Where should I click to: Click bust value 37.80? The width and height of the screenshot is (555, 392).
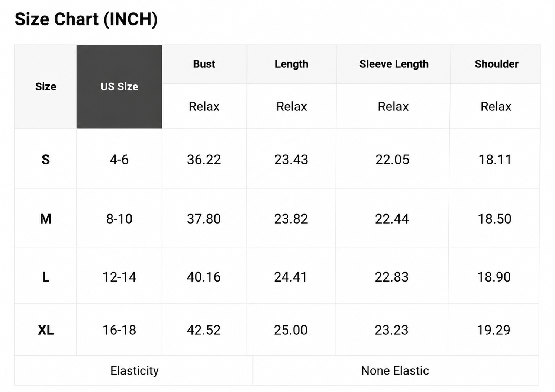(204, 218)
